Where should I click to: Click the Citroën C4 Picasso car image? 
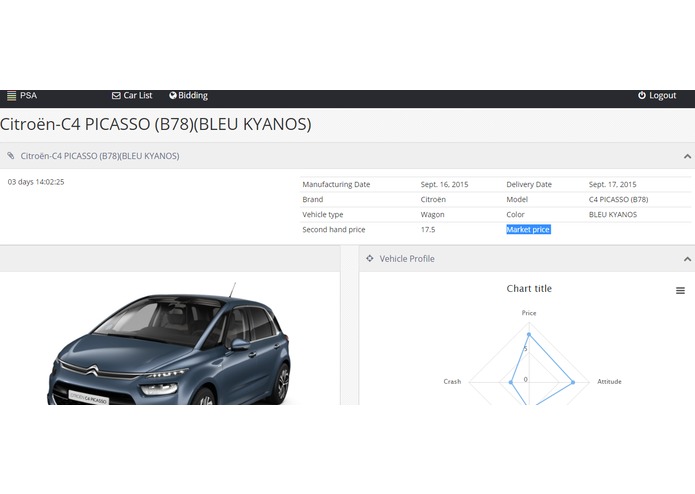pos(169,343)
